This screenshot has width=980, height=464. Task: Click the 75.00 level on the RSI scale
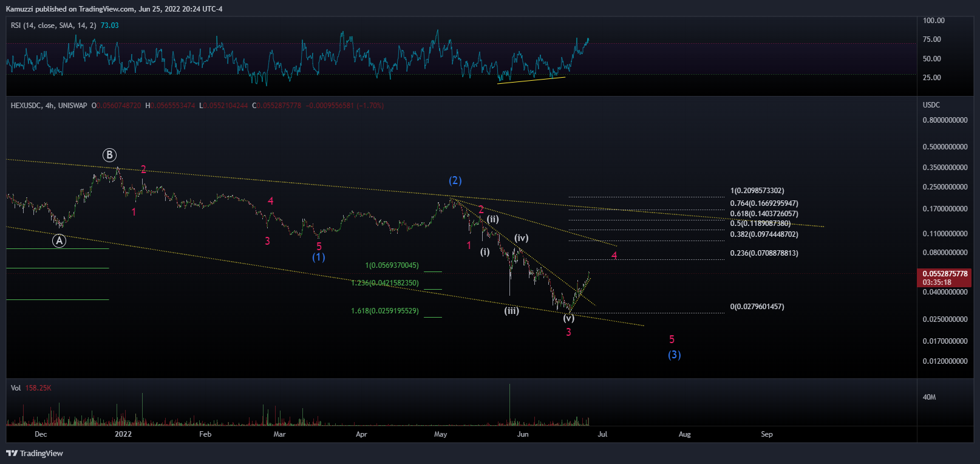click(931, 39)
